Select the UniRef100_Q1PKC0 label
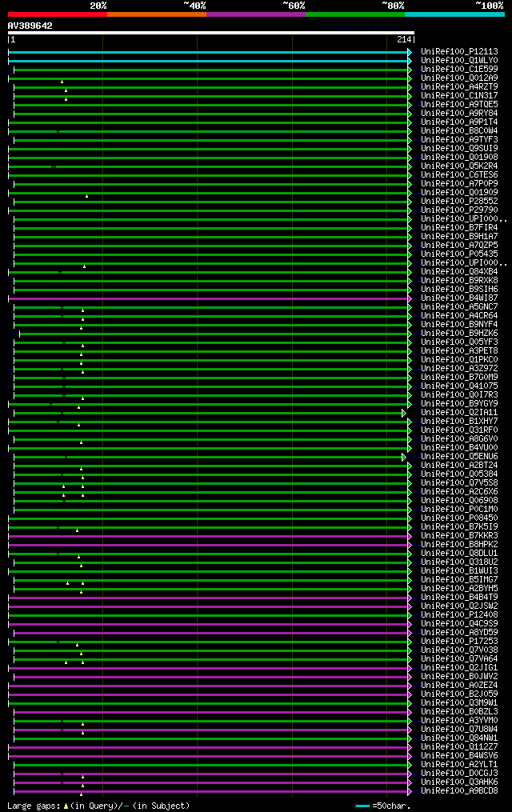 click(459, 360)
